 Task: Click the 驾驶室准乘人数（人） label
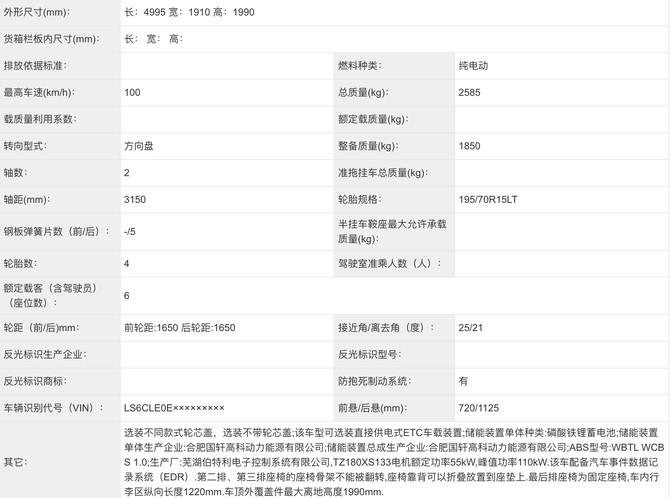pos(390,264)
